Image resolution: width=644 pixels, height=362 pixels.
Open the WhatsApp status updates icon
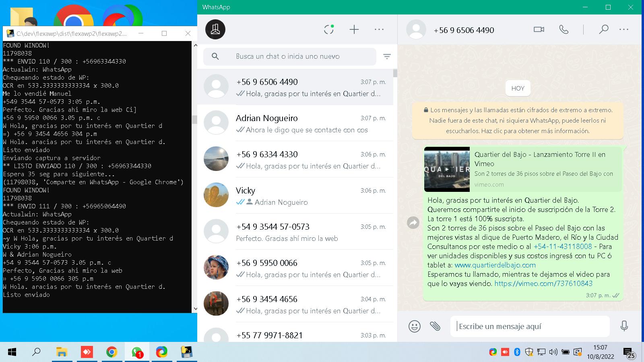tap(329, 29)
